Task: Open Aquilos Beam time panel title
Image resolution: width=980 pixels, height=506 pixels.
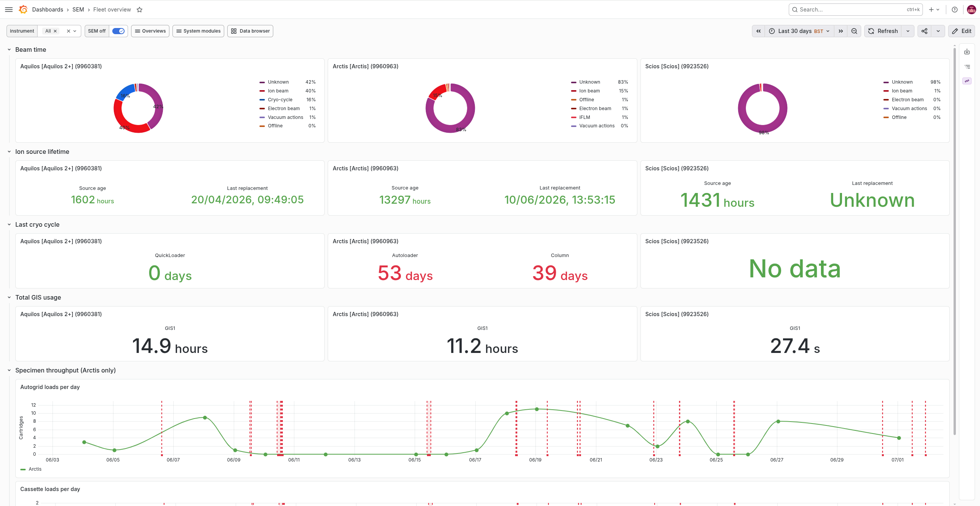Action: pos(61,66)
